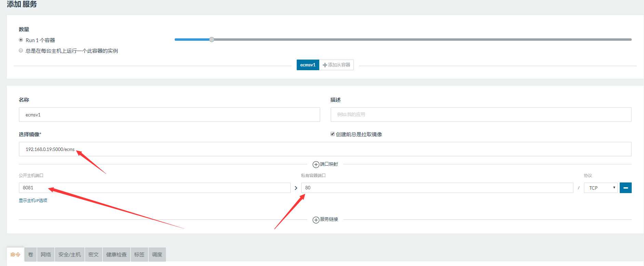Screen dimensions: 644x266
Task: Click the plus icon to add 端口映射
Action: pyautogui.click(x=316, y=165)
